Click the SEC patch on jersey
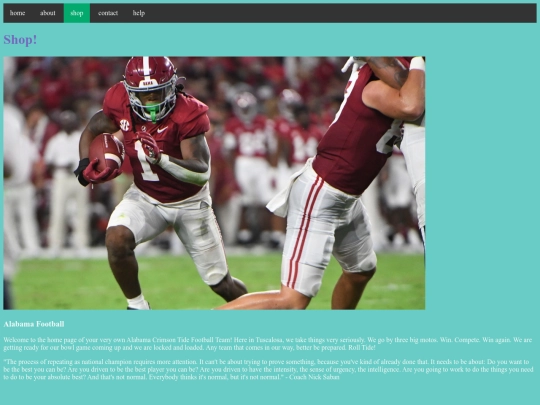540x405 pixels. point(124,125)
